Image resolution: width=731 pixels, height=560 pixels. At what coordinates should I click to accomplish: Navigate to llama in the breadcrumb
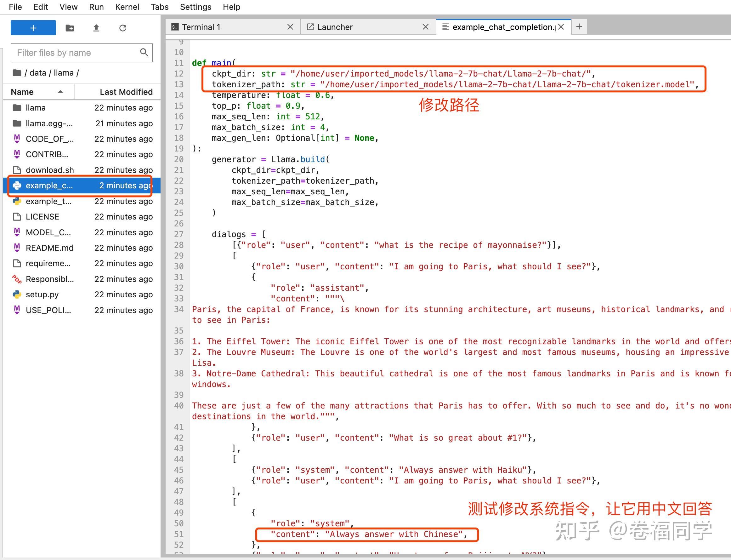(x=64, y=73)
